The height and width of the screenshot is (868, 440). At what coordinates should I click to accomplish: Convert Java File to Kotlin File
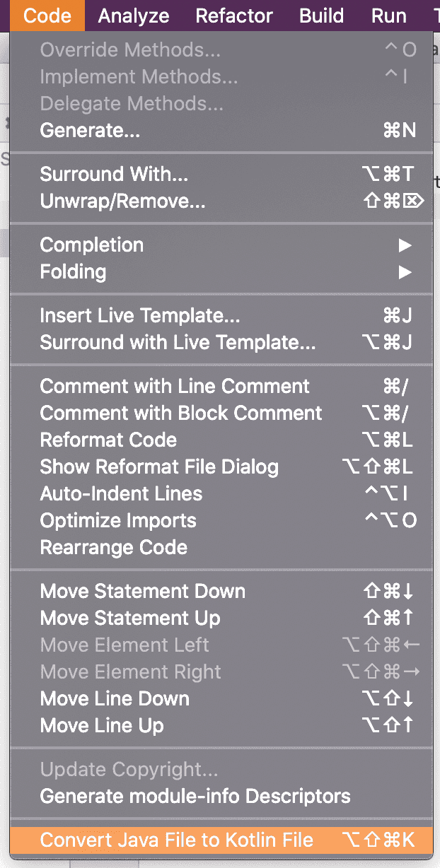(x=176, y=840)
